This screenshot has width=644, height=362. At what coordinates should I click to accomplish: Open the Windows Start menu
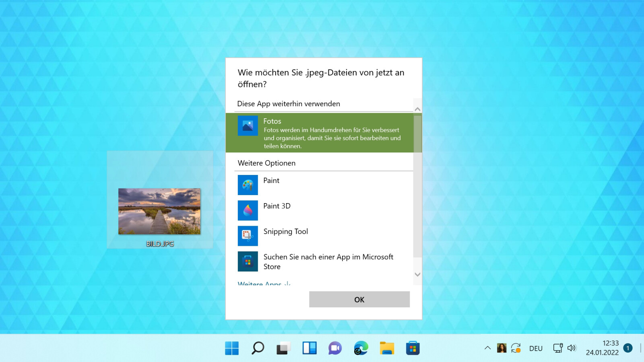(x=232, y=348)
